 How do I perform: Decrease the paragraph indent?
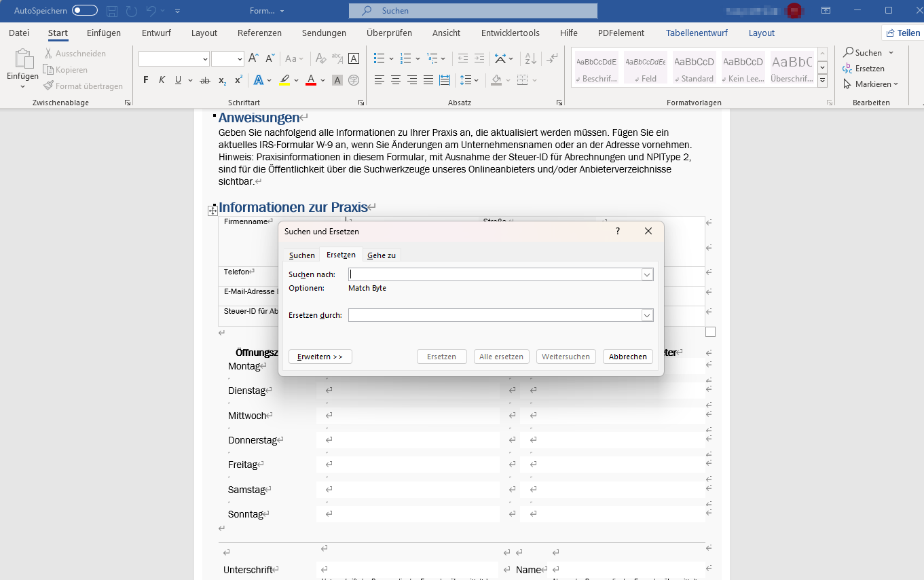pyautogui.click(x=463, y=59)
